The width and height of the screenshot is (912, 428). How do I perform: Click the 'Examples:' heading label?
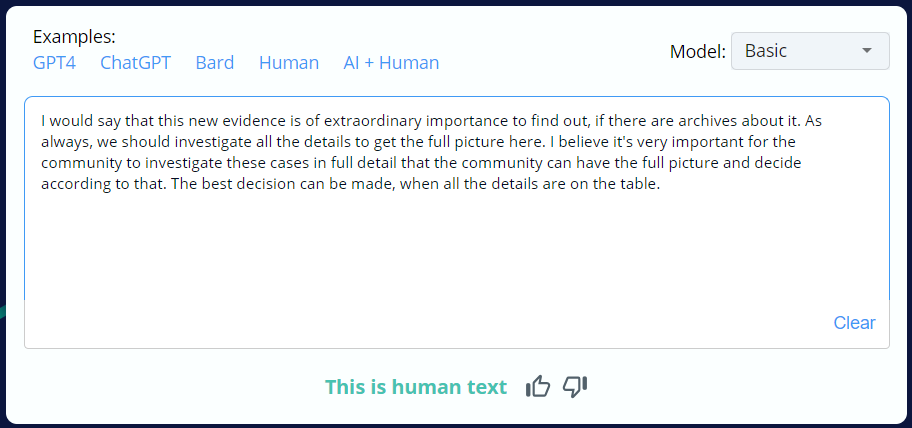point(74,37)
